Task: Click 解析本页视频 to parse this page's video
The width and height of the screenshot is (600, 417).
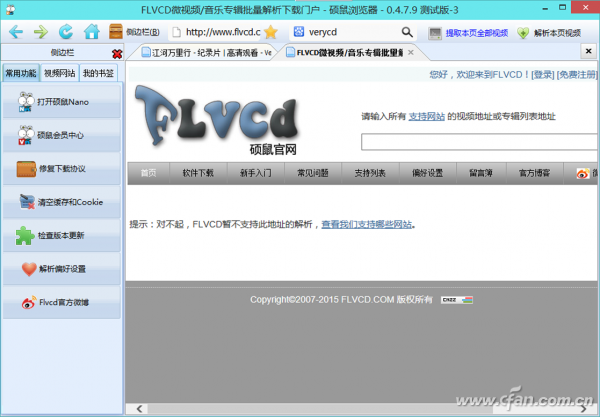Action: click(549, 33)
